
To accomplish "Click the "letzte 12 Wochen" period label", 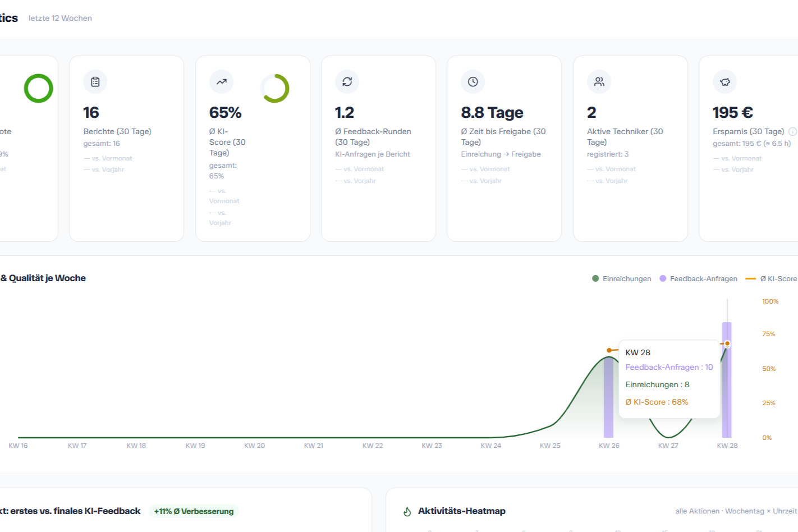I will (x=60, y=18).
